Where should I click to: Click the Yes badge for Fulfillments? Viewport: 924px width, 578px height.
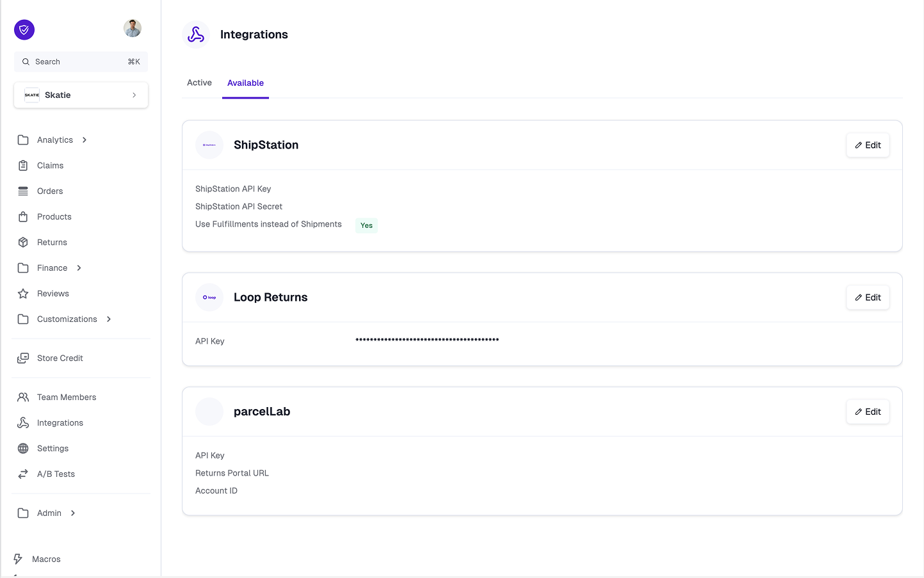pyautogui.click(x=366, y=225)
